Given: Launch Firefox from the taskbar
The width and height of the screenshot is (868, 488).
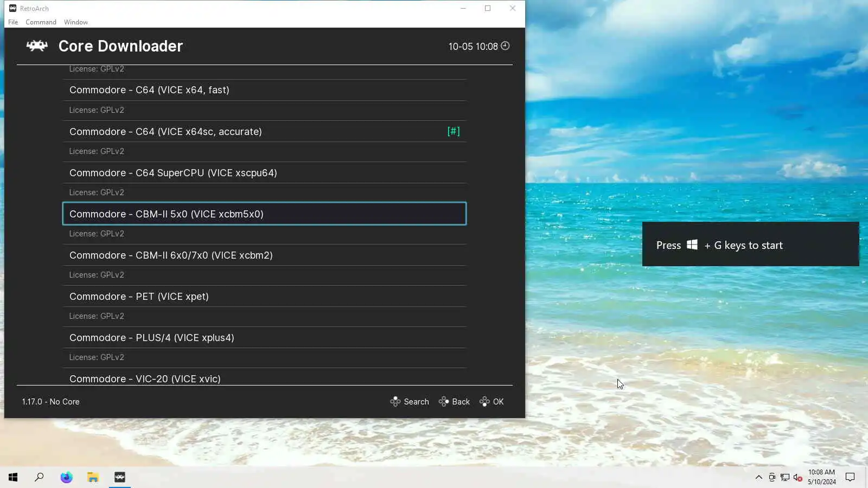Looking at the screenshot, I should pyautogui.click(x=66, y=477).
